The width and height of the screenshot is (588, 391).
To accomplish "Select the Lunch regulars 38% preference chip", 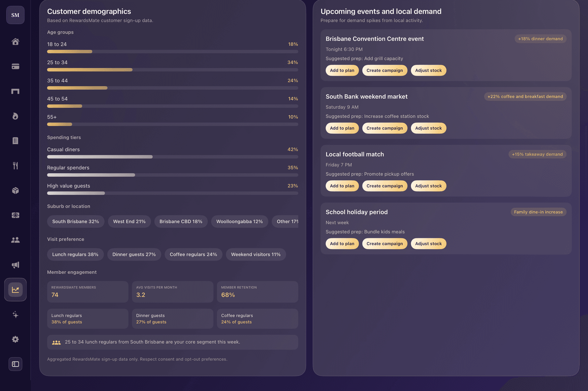I will (75, 255).
